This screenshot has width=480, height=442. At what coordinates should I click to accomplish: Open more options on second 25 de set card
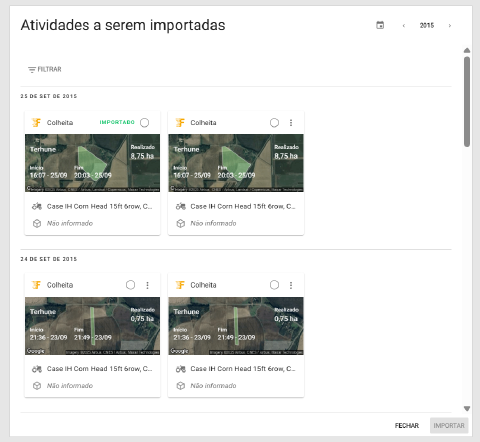tap(291, 123)
